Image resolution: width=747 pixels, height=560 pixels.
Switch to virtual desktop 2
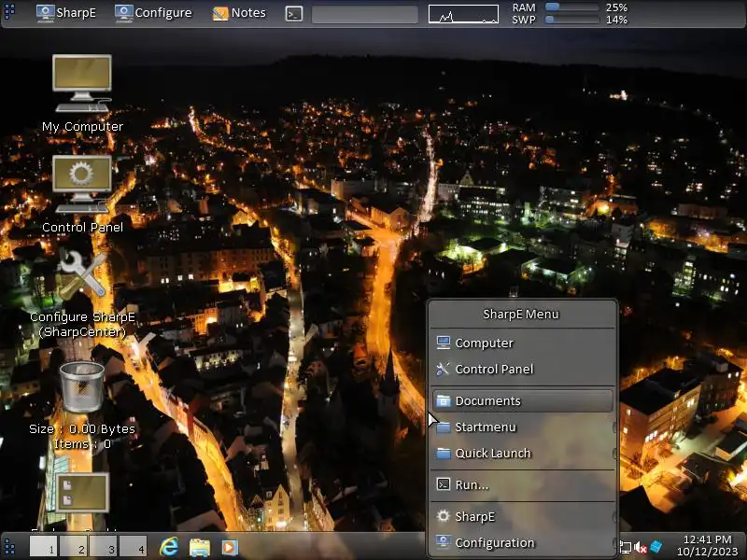pyautogui.click(x=74, y=546)
